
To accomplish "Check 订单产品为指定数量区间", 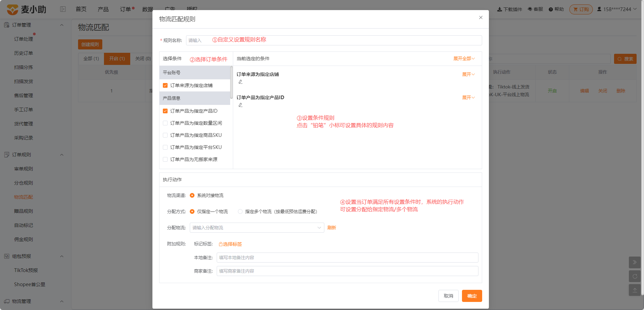I will 165,123.
